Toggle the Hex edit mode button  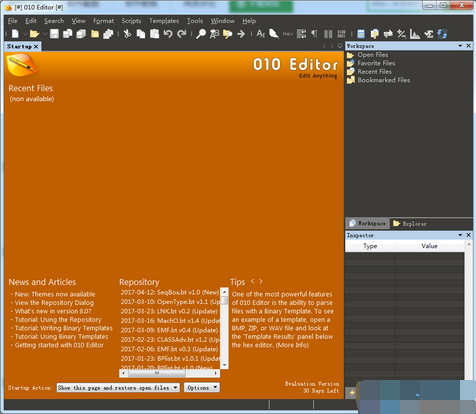point(288,34)
